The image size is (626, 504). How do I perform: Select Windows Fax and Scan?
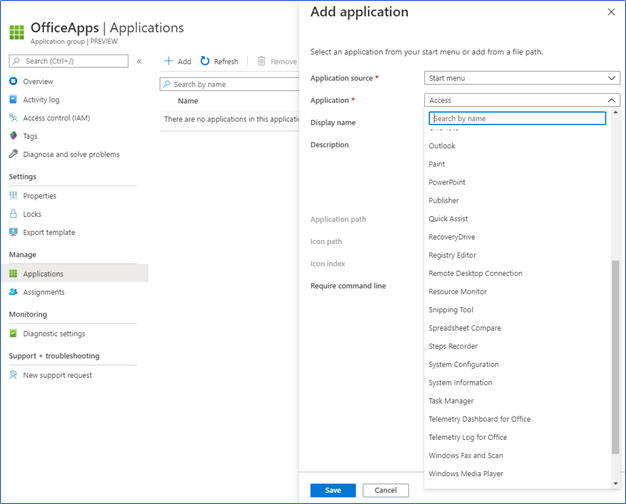point(466,455)
